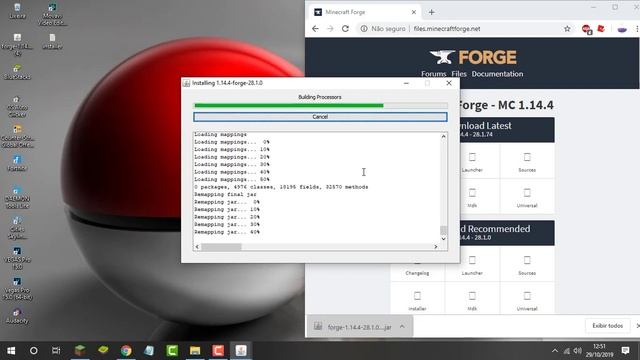
Task: Open the notification center
Action: pos(625,351)
